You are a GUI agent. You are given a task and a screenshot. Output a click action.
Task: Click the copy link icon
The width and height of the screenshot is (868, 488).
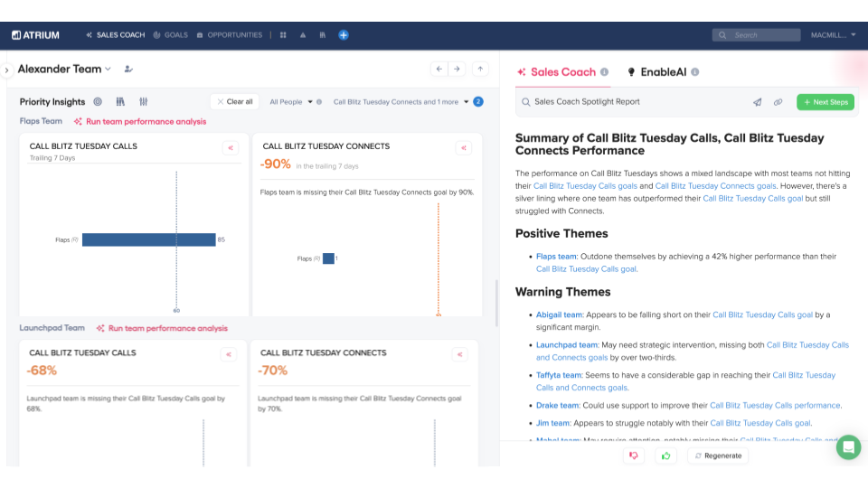[x=778, y=102]
